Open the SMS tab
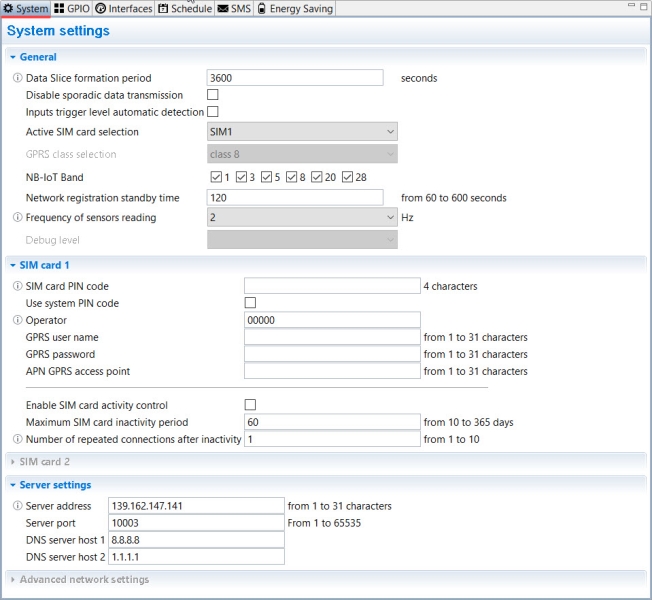This screenshot has width=652, height=600. (235, 9)
